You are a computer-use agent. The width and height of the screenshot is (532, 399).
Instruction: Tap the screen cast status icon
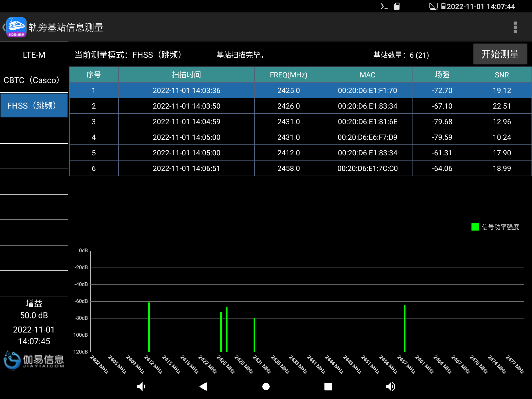(433, 6)
